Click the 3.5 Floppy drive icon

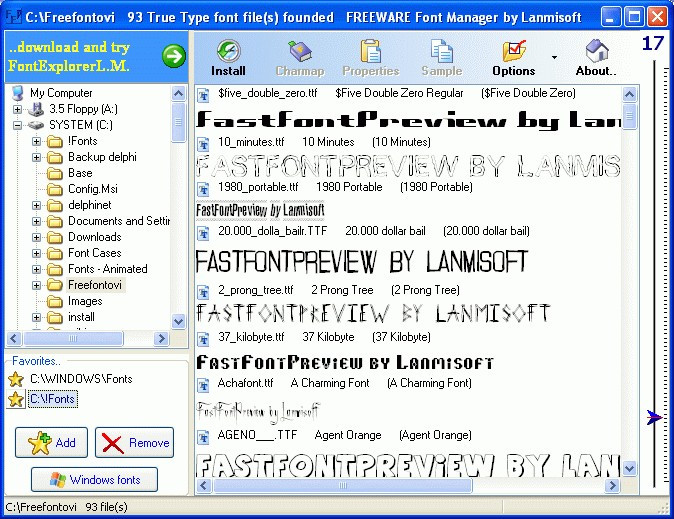click(37, 109)
